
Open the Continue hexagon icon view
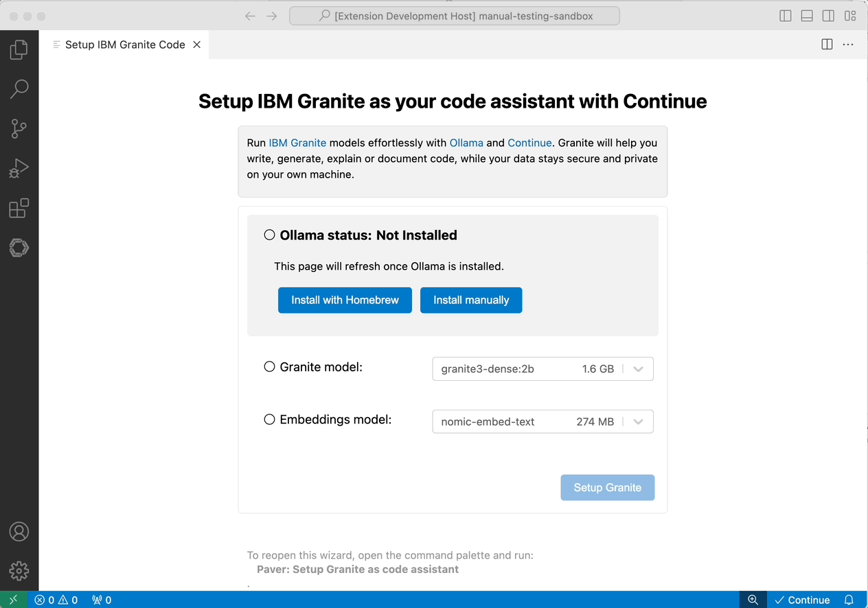tap(19, 248)
